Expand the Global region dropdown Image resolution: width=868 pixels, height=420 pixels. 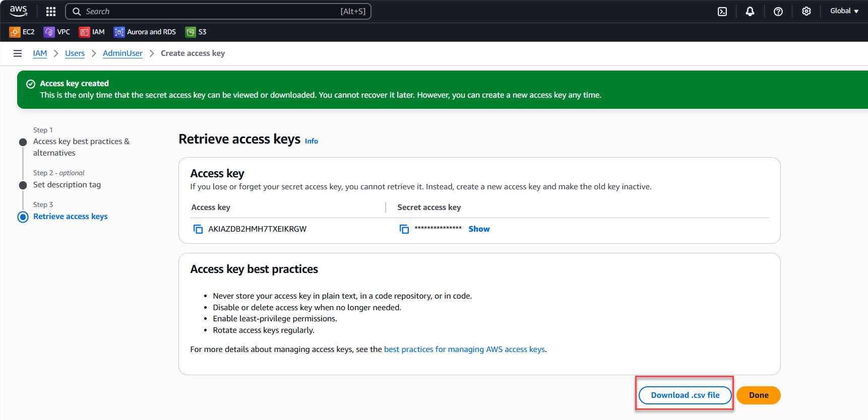click(x=844, y=11)
